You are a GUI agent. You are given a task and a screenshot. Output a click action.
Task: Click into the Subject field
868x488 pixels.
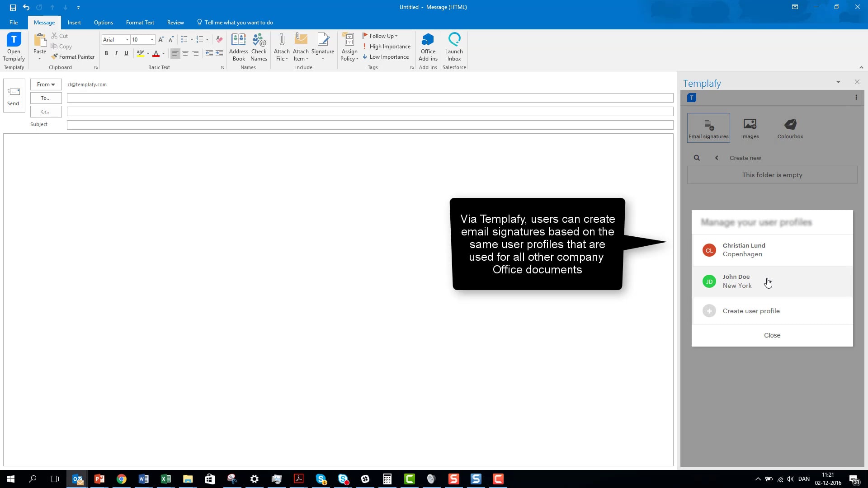[x=370, y=125]
